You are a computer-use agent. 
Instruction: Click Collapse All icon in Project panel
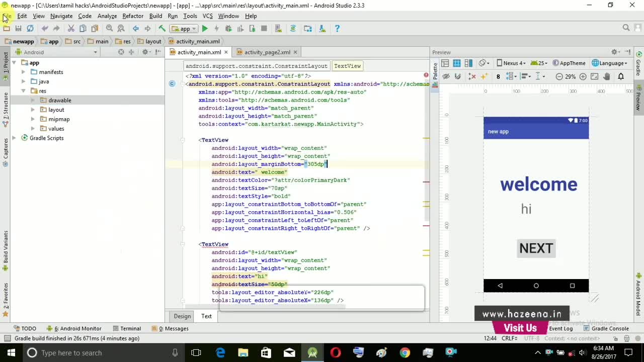point(131,52)
